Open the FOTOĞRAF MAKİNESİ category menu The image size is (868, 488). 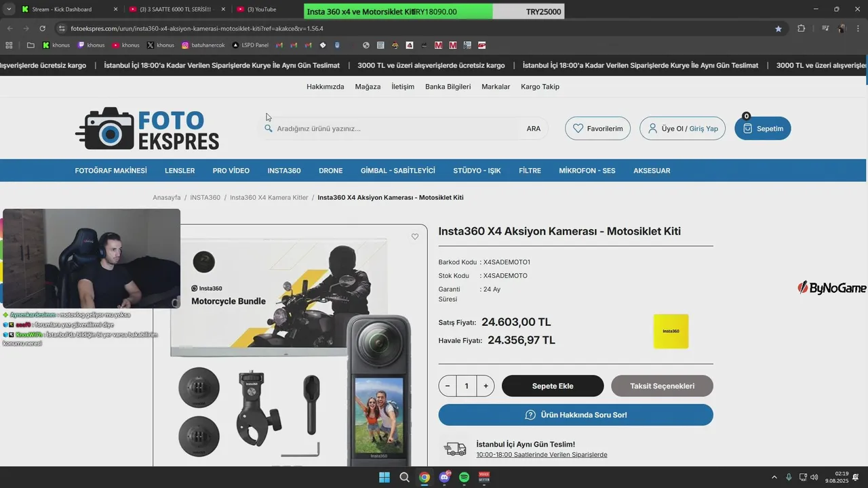point(111,171)
